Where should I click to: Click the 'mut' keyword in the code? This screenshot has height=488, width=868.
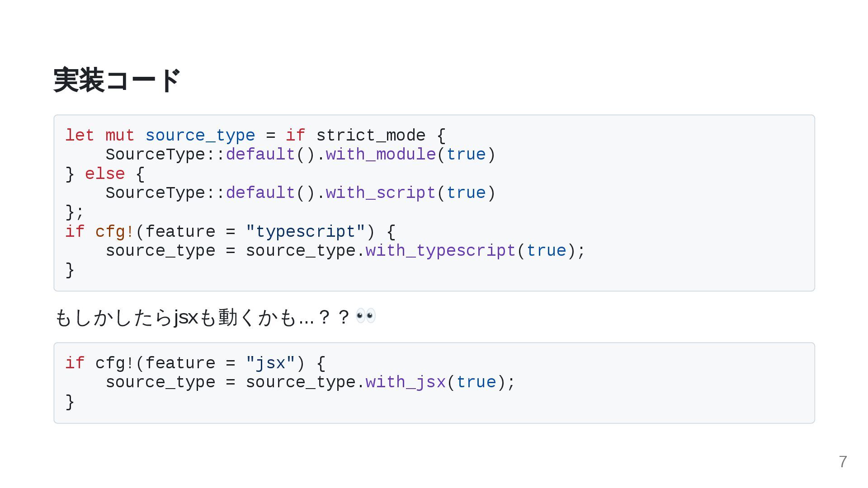[120, 136]
